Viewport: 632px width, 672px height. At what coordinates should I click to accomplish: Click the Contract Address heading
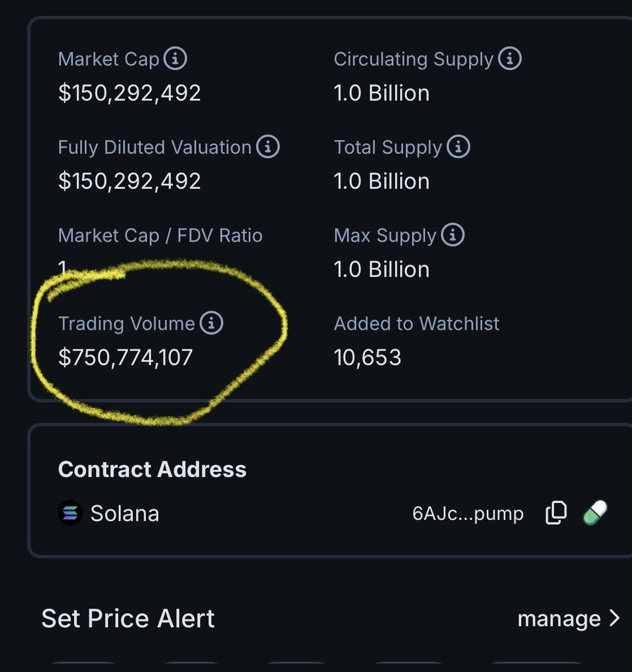152,469
